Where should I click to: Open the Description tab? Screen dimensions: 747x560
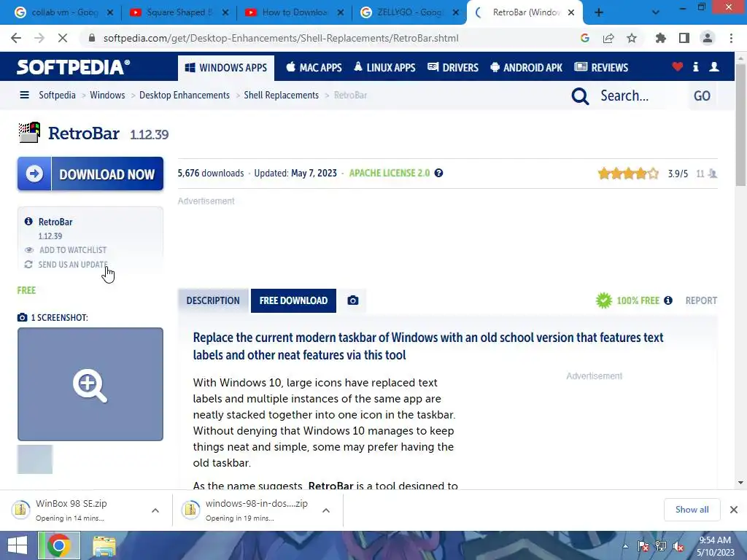tap(213, 300)
